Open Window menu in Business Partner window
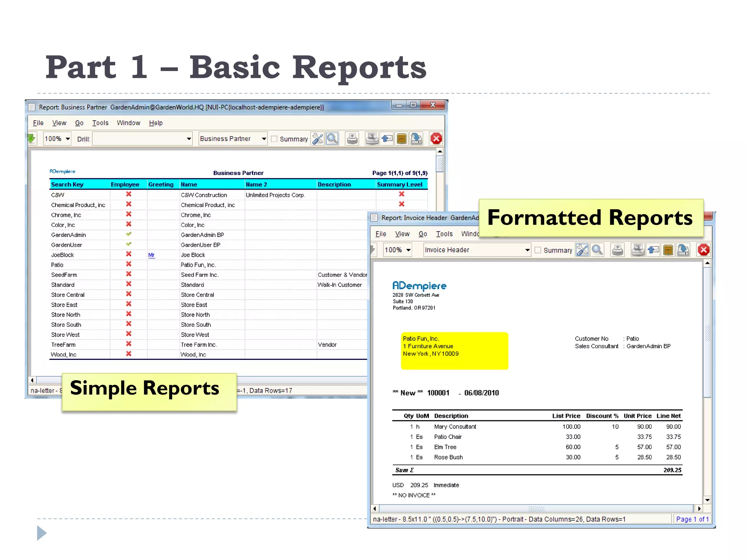Viewport: 747px width, 560px height. point(128,123)
